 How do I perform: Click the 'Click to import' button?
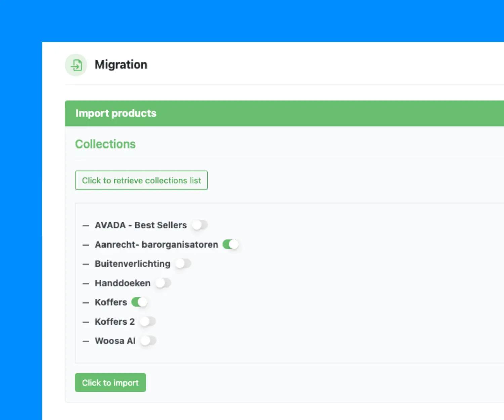click(x=110, y=382)
